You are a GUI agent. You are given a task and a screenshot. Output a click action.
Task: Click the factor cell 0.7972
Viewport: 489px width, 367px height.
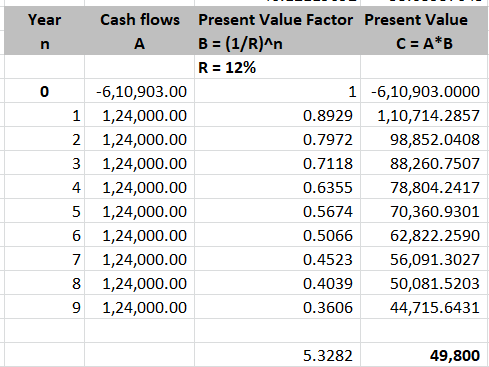[277, 139]
